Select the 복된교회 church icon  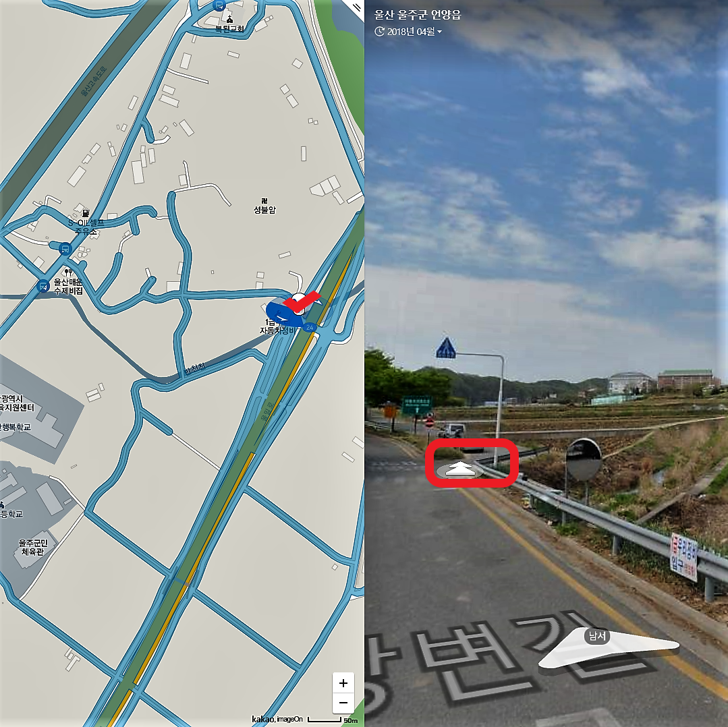click(x=229, y=20)
